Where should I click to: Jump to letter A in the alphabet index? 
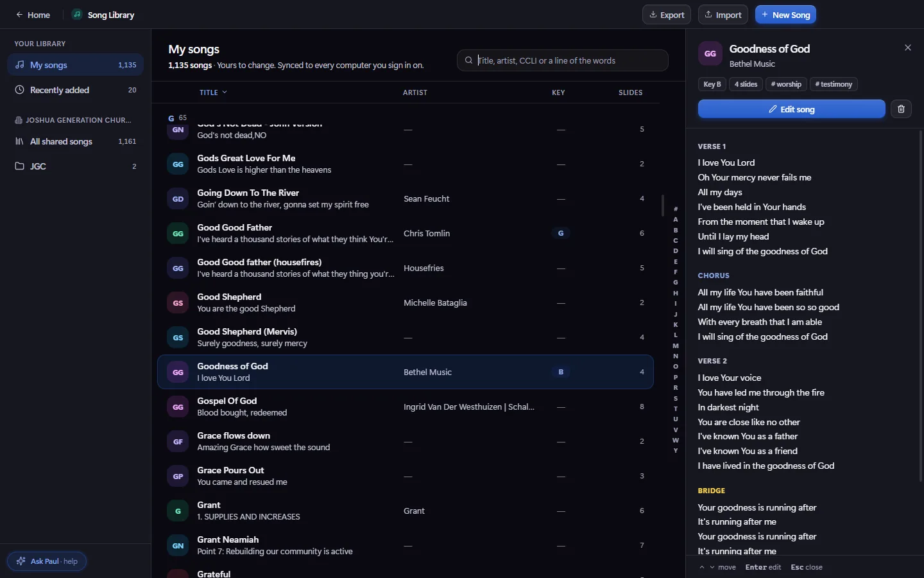click(x=676, y=220)
